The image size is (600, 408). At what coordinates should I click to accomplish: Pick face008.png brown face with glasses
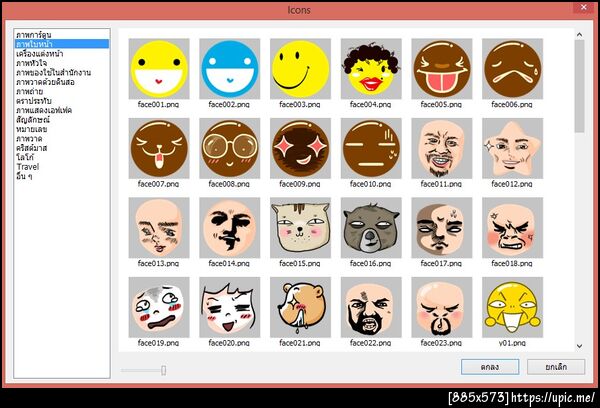(230, 149)
